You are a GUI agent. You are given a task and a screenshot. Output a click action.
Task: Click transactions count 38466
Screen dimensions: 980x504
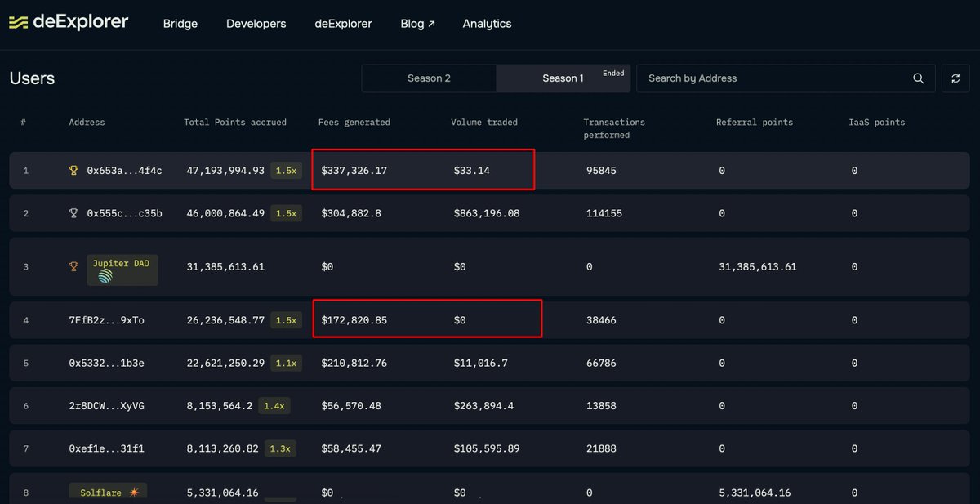pyautogui.click(x=601, y=320)
